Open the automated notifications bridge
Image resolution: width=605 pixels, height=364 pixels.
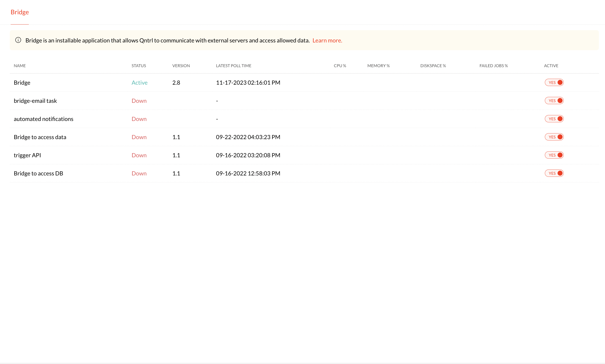pyautogui.click(x=43, y=119)
